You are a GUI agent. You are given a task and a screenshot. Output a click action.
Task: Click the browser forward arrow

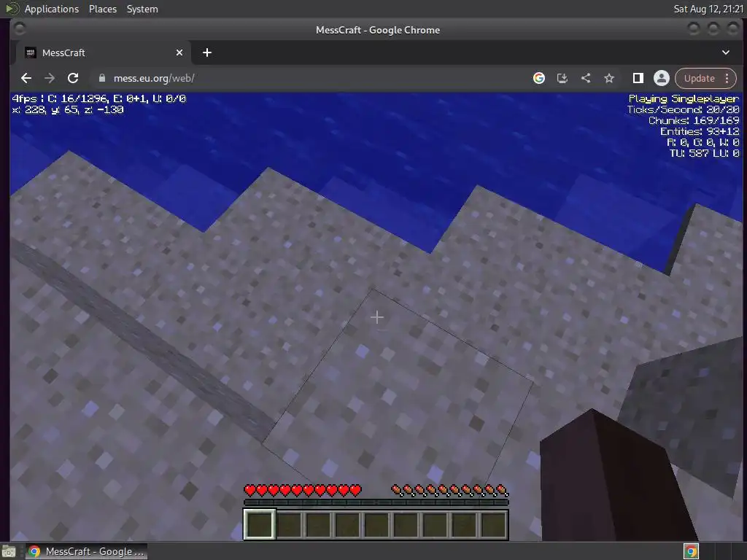coord(50,78)
